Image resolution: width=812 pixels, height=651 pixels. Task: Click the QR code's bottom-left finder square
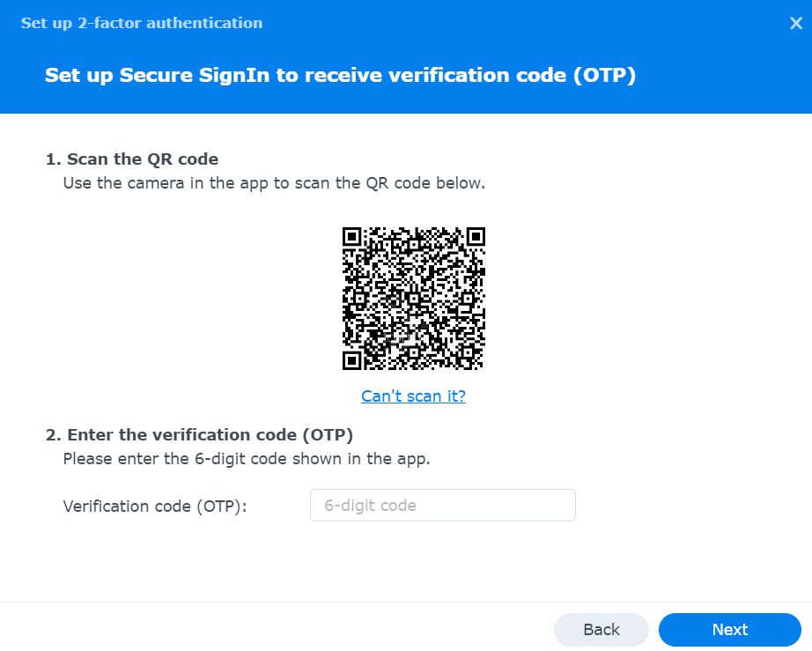pos(352,360)
